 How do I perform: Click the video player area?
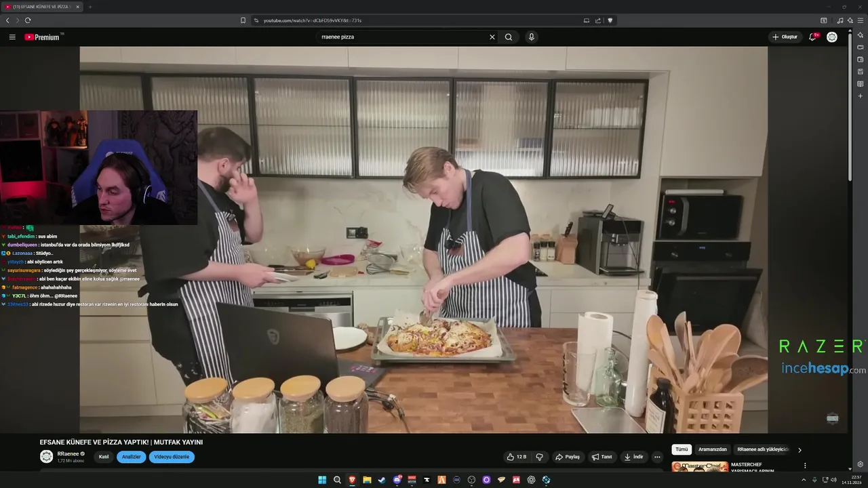[424, 240]
